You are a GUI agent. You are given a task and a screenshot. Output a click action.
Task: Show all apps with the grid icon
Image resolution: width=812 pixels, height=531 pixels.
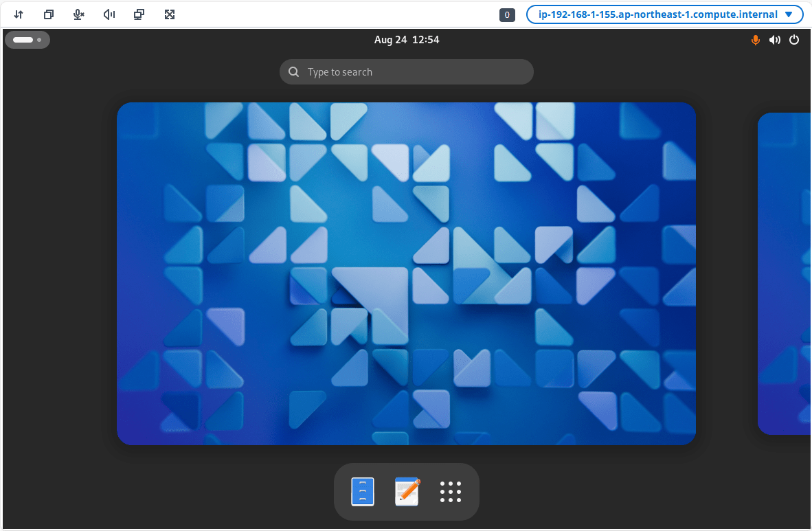tap(451, 492)
